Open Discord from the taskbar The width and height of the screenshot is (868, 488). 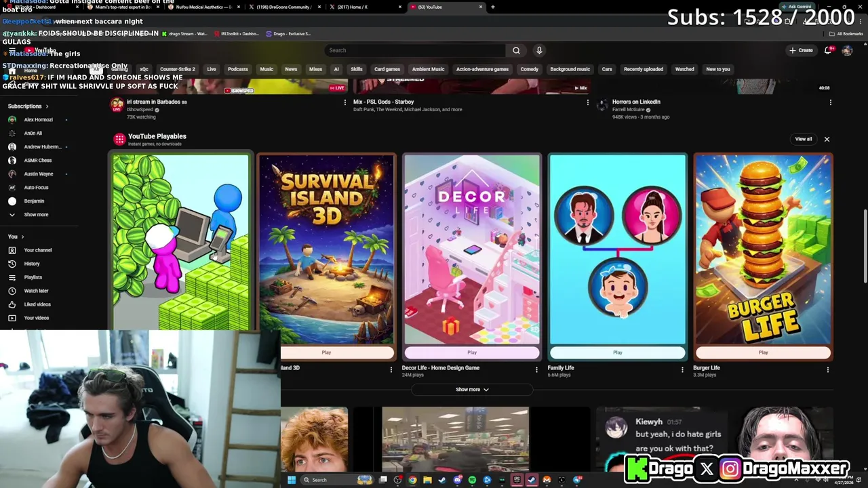(458, 480)
